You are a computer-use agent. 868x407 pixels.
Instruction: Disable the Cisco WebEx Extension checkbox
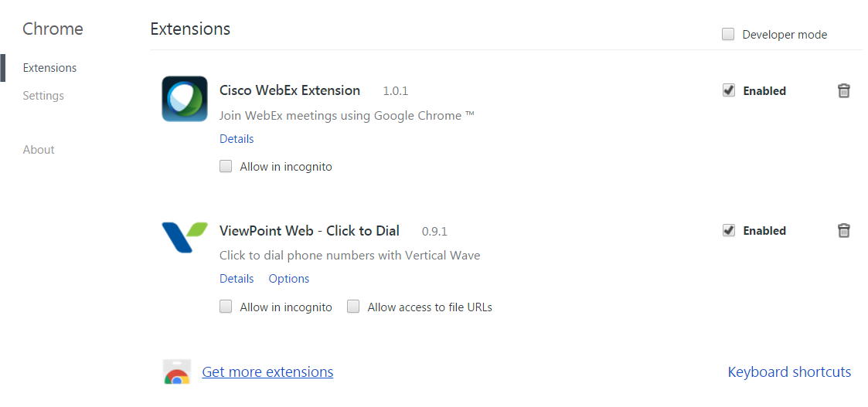tap(729, 91)
